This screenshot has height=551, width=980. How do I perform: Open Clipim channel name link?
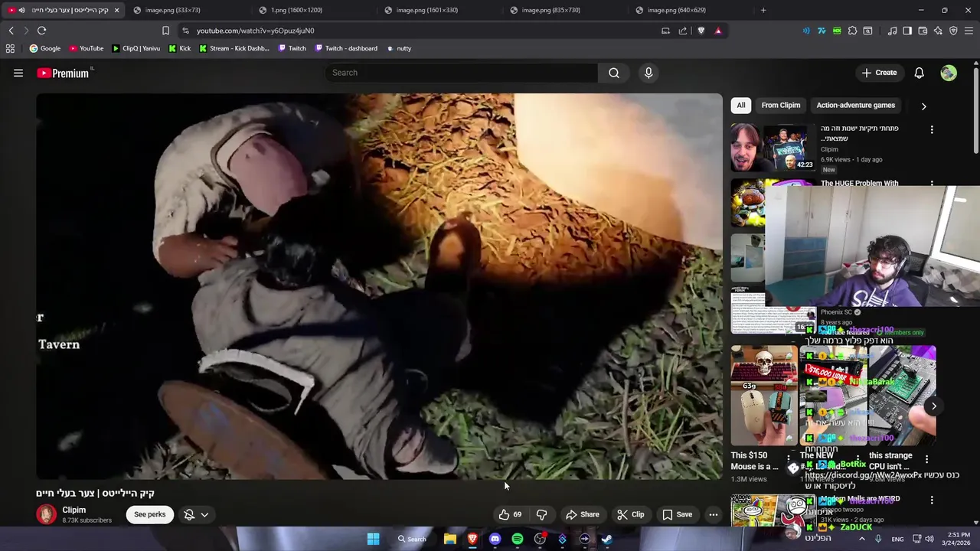pyautogui.click(x=74, y=510)
